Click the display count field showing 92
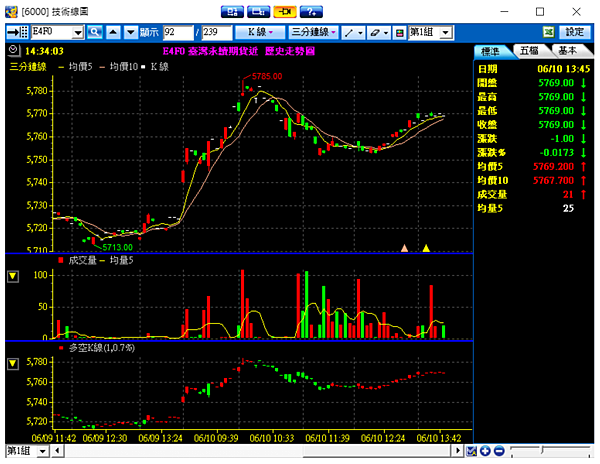Screen dimensions: 600x464 coord(178,33)
